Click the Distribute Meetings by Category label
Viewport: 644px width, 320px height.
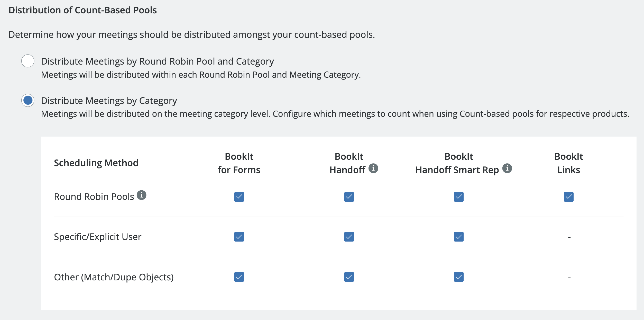click(109, 101)
